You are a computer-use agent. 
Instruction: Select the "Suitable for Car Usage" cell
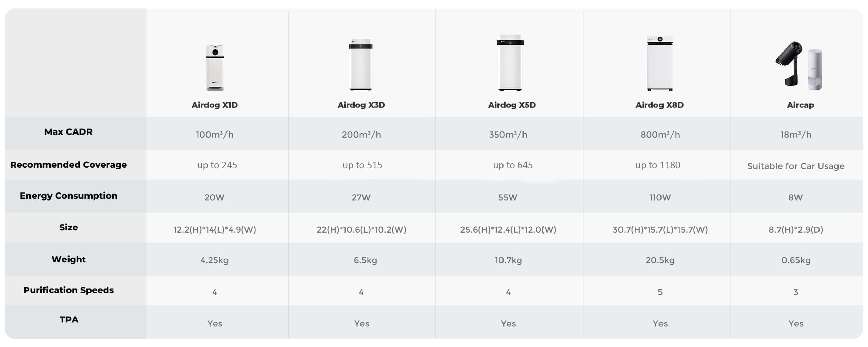coord(795,166)
